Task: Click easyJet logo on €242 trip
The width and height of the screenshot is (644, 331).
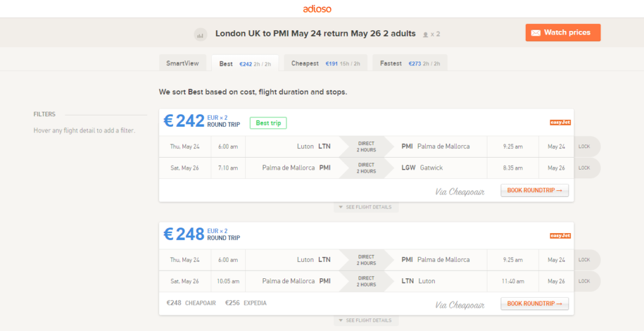Action: [560, 122]
